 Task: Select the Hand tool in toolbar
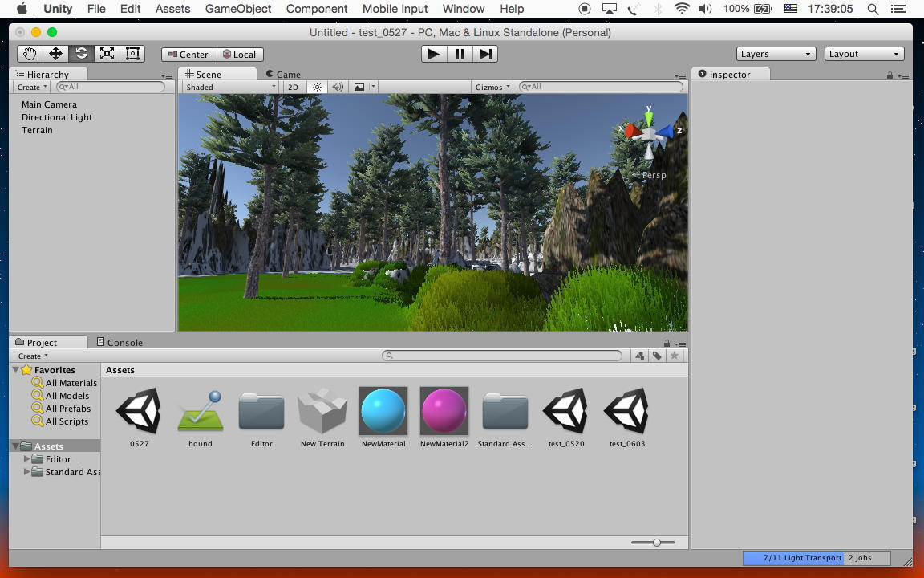[x=30, y=54]
